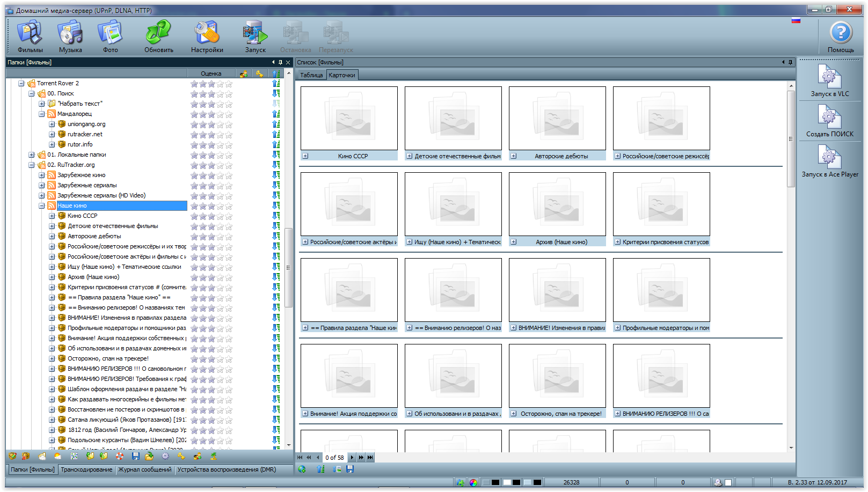
Task: Open Настройки settings from the toolbar
Action: pos(207,36)
